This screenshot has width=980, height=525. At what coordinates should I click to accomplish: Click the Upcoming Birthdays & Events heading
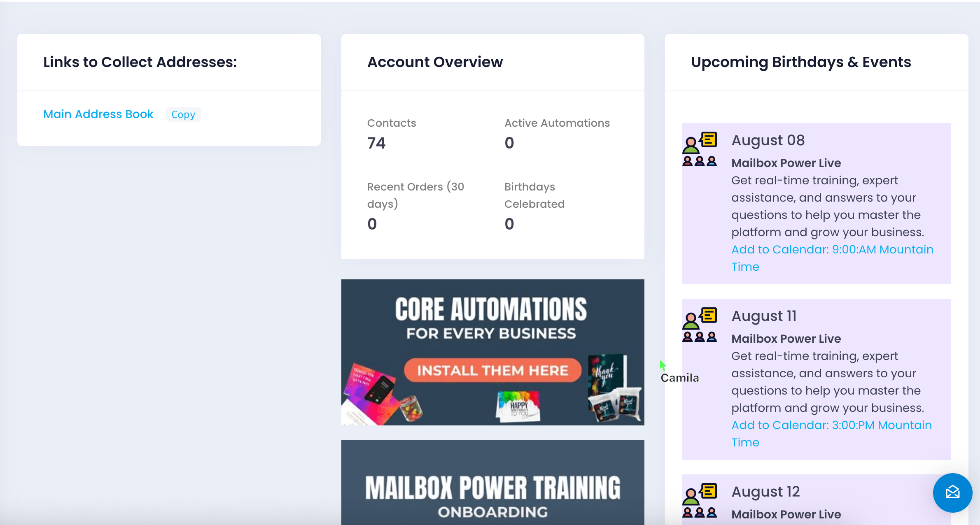click(801, 62)
